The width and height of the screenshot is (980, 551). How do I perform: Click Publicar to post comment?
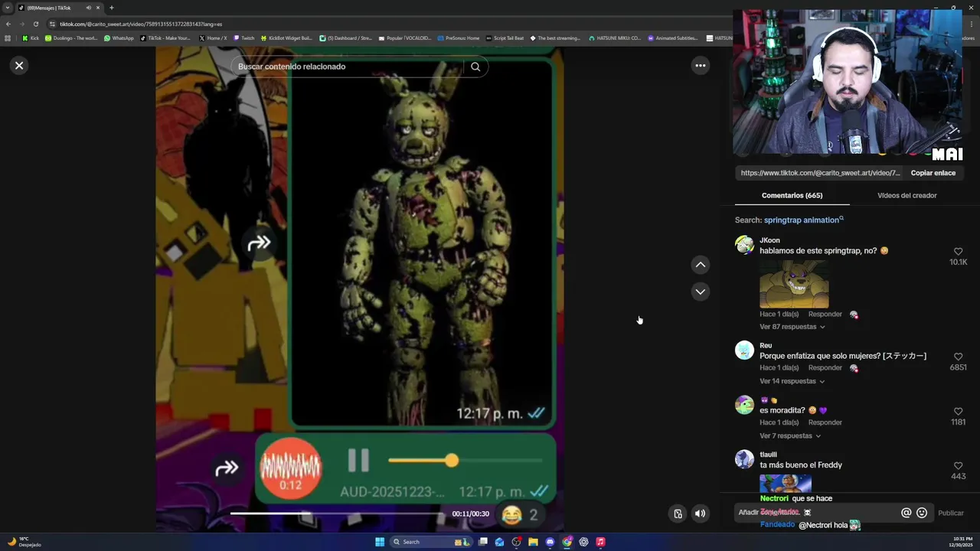[951, 514]
